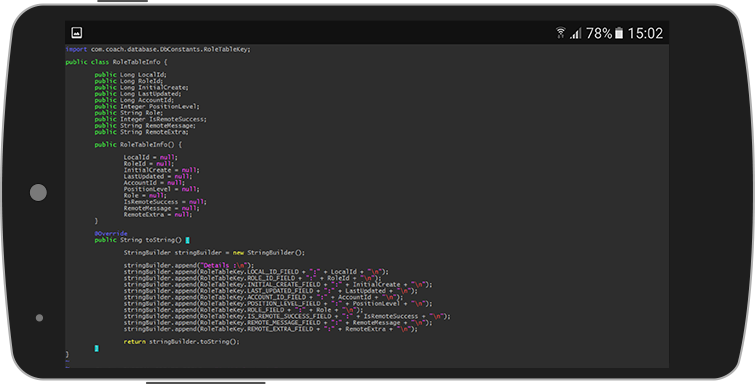
Task: Click the append("Details :\n") line
Action: point(188,265)
